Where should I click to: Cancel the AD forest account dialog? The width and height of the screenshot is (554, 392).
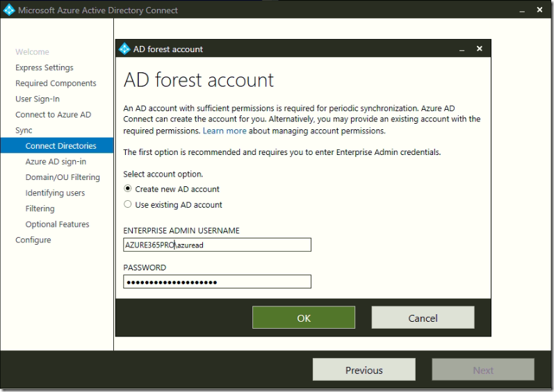(x=423, y=318)
